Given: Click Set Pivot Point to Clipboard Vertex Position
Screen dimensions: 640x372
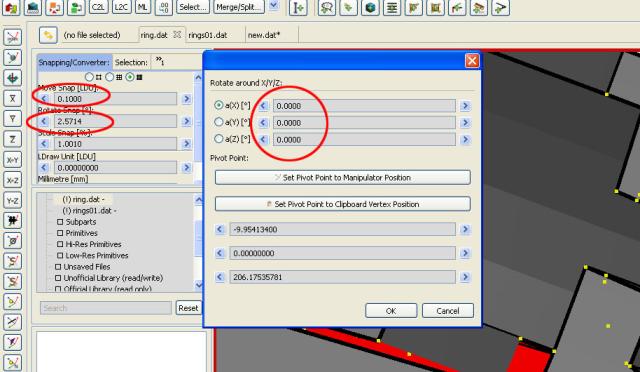Looking at the screenshot, I should [342, 204].
